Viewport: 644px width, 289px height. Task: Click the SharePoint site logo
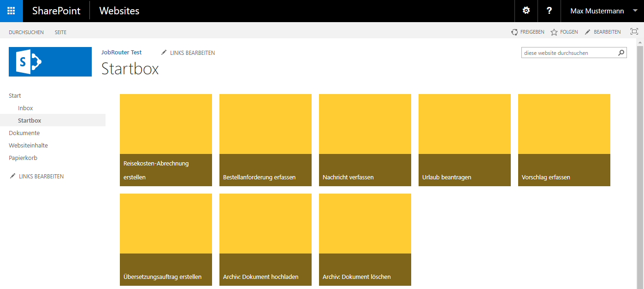tap(50, 61)
